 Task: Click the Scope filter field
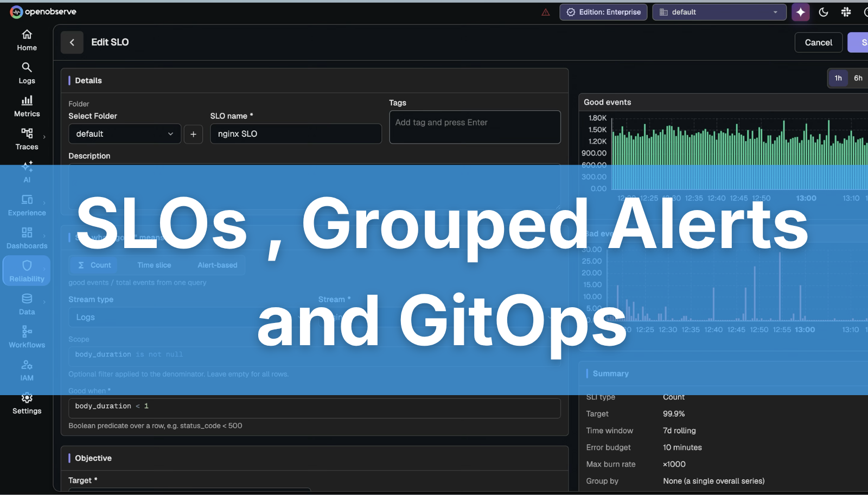click(314, 354)
